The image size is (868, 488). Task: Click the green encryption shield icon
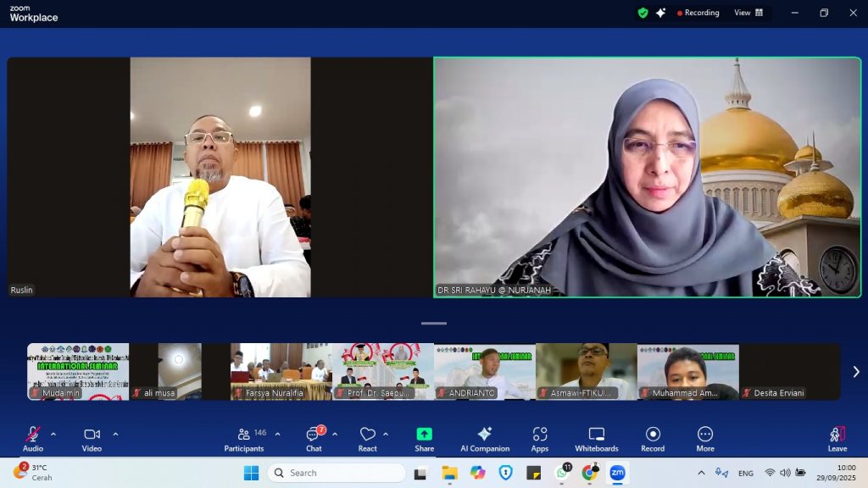(x=643, y=13)
